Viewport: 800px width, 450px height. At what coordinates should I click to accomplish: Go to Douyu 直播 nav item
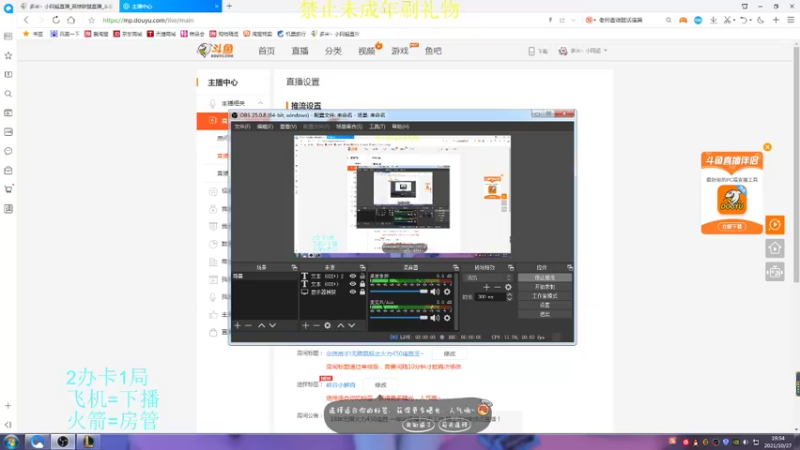300,51
